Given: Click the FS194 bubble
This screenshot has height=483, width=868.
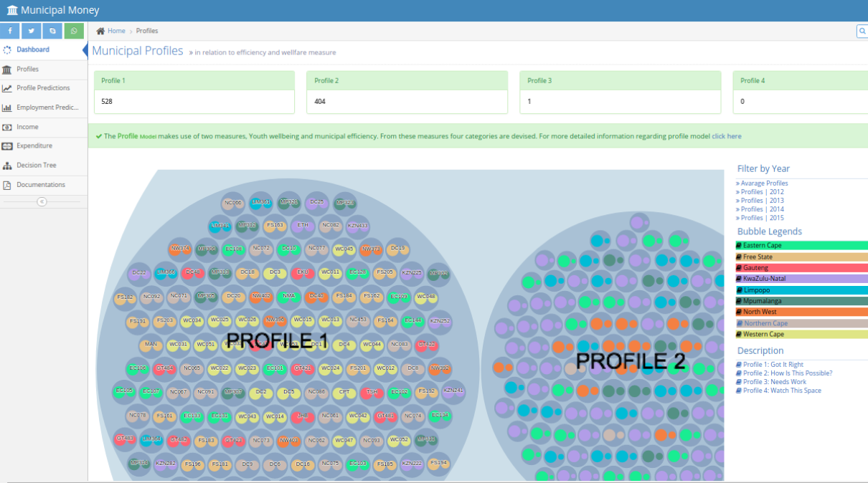Looking at the screenshot, I should 438,463.
